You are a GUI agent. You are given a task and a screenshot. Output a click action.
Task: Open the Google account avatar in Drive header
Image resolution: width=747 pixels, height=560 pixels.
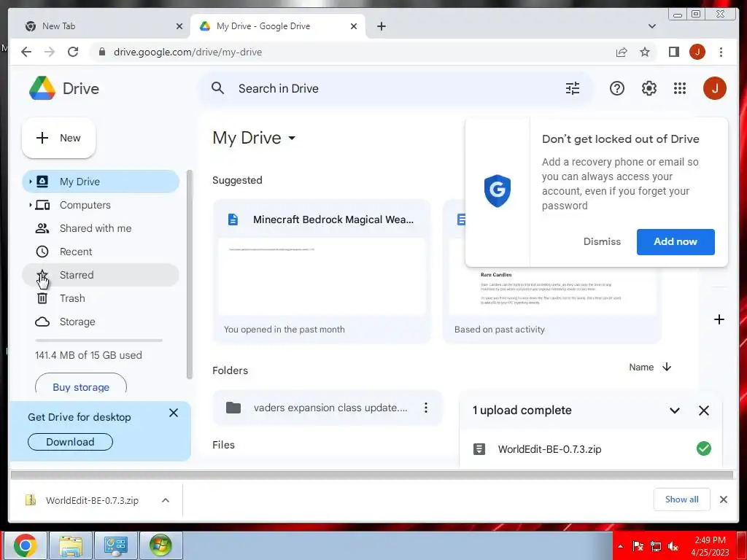(x=714, y=88)
